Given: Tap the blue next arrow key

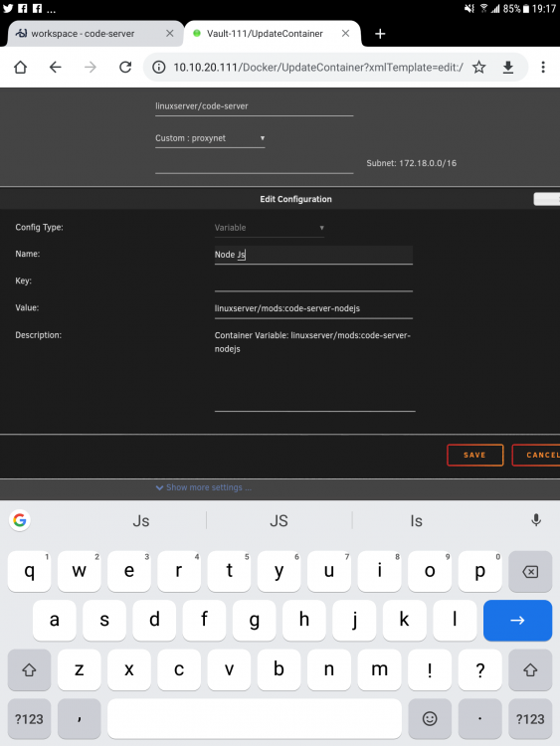Looking at the screenshot, I should 517,621.
